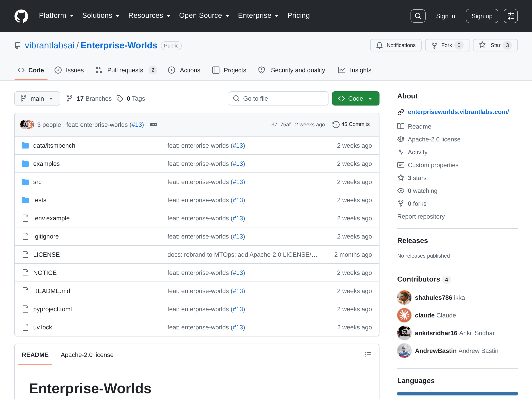View the 3 stars stargazers
The width and height of the screenshot is (532, 399).
[417, 178]
